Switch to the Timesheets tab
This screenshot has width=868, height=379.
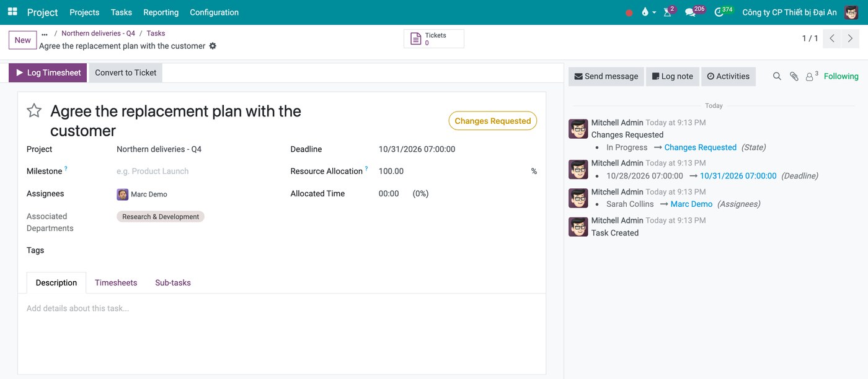pyautogui.click(x=116, y=282)
